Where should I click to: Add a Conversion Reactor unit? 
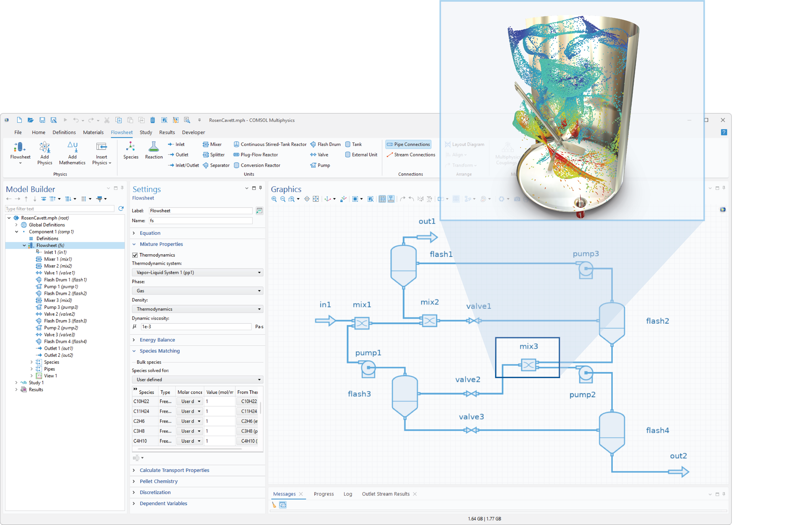[257, 165]
